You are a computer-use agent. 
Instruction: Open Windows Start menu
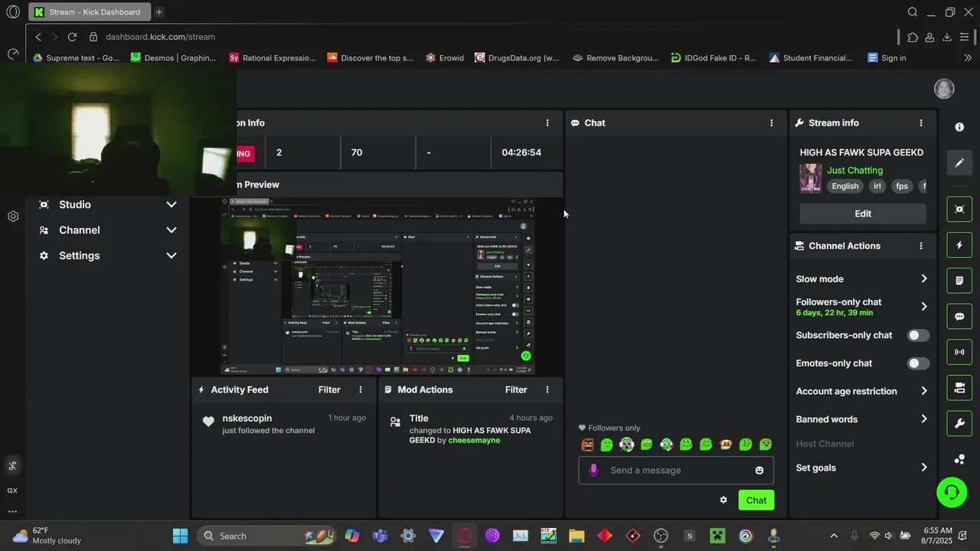click(x=180, y=536)
